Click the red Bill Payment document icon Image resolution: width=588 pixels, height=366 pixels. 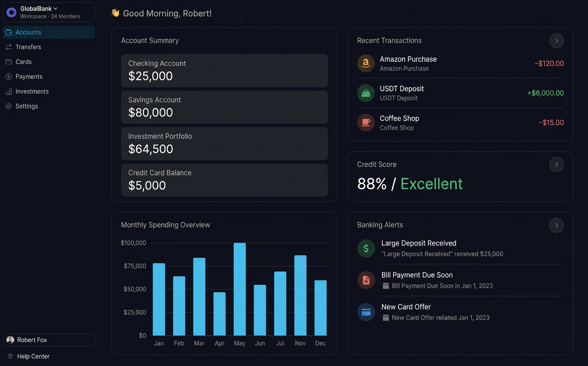[366, 280]
